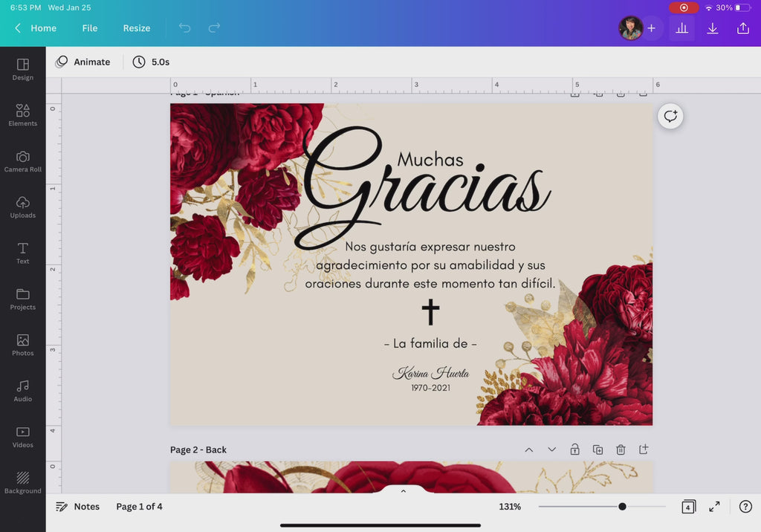Delete Page 2 - Back
The width and height of the screenshot is (761, 532).
pyautogui.click(x=621, y=450)
